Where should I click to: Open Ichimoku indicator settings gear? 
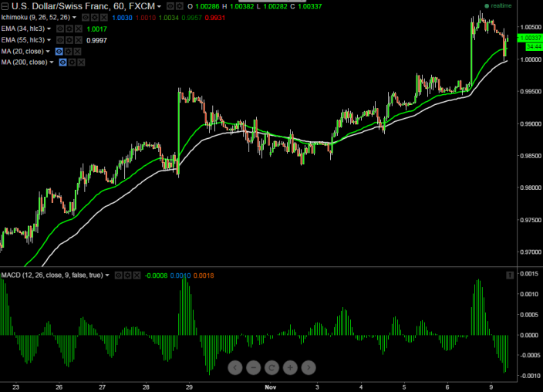click(x=95, y=17)
